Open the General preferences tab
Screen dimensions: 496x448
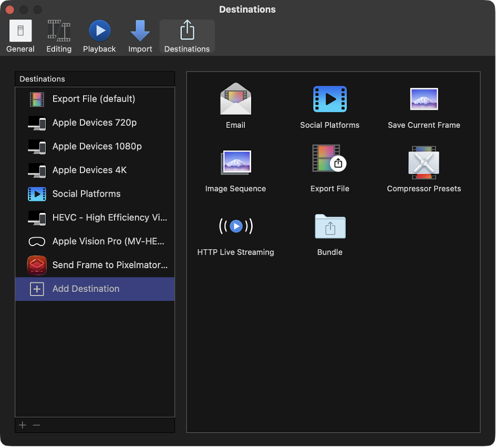coord(20,36)
